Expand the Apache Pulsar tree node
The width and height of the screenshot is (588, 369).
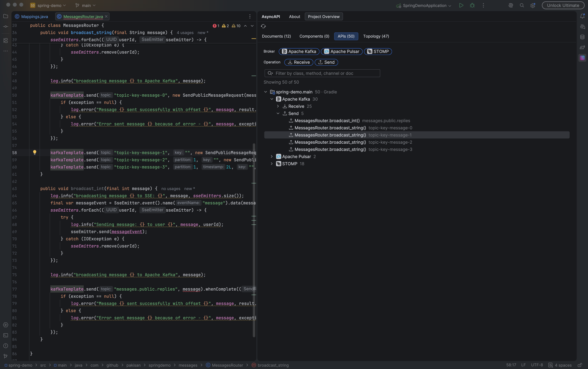click(x=272, y=157)
